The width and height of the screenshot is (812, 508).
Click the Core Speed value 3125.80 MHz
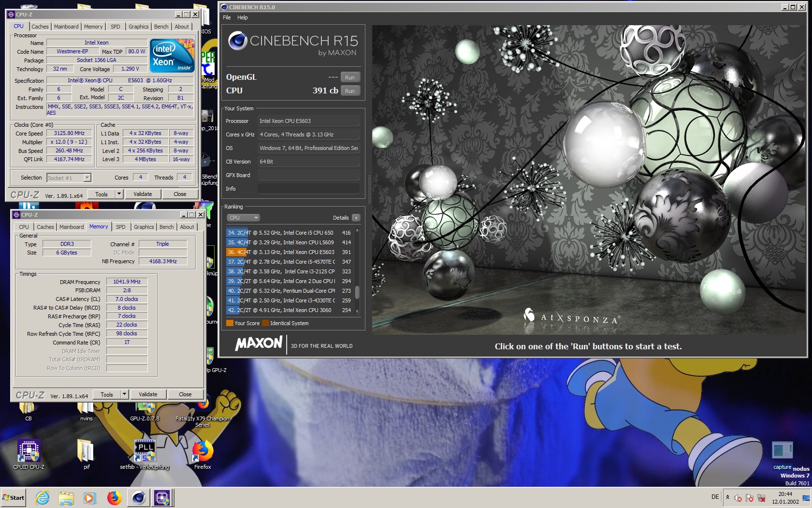[69, 134]
